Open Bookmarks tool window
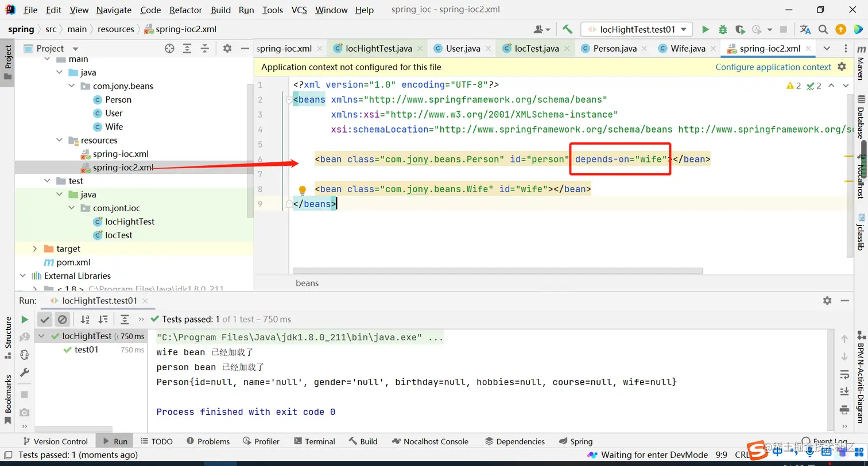 point(8,399)
